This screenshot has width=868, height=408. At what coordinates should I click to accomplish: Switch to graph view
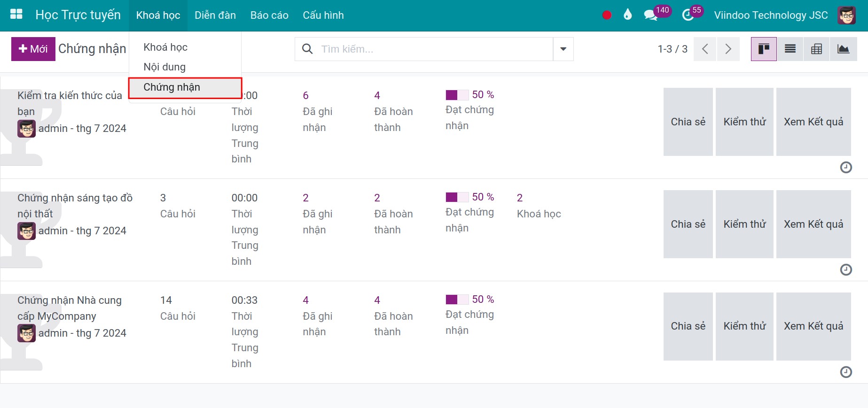pos(843,49)
